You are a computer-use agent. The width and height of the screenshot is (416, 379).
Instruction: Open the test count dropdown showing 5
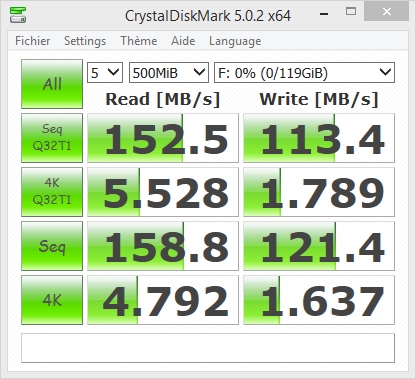pos(105,72)
